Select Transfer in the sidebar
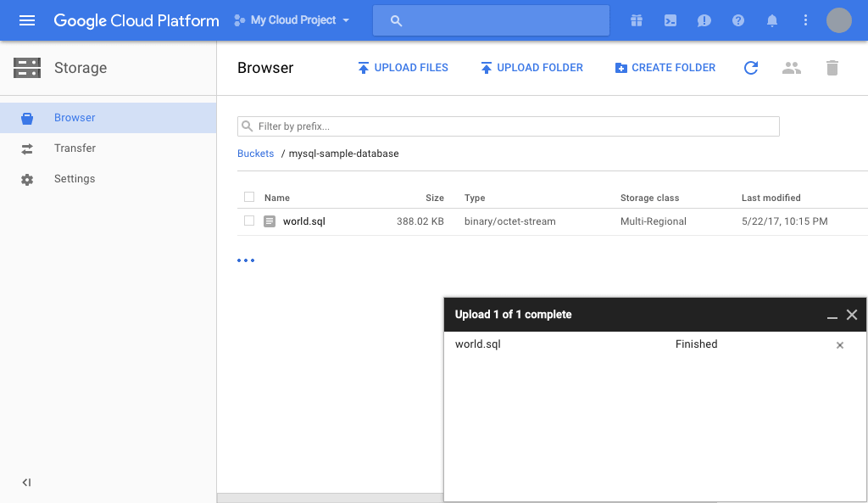 tap(108, 148)
